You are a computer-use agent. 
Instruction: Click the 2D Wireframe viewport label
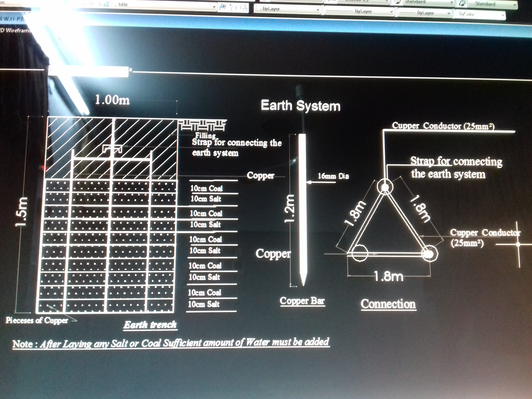pyautogui.click(x=16, y=30)
